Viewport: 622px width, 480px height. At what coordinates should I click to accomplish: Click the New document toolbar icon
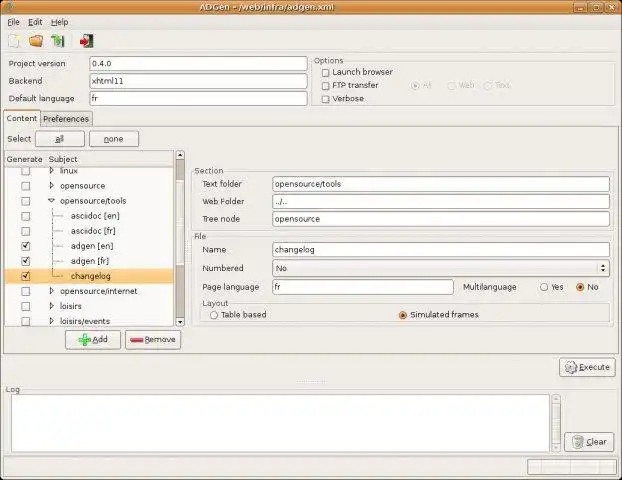15,41
